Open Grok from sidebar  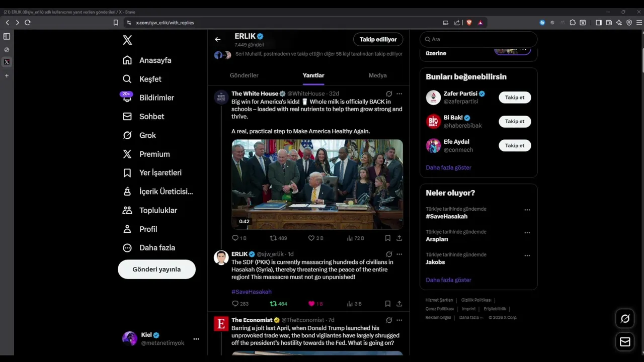tap(139, 135)
